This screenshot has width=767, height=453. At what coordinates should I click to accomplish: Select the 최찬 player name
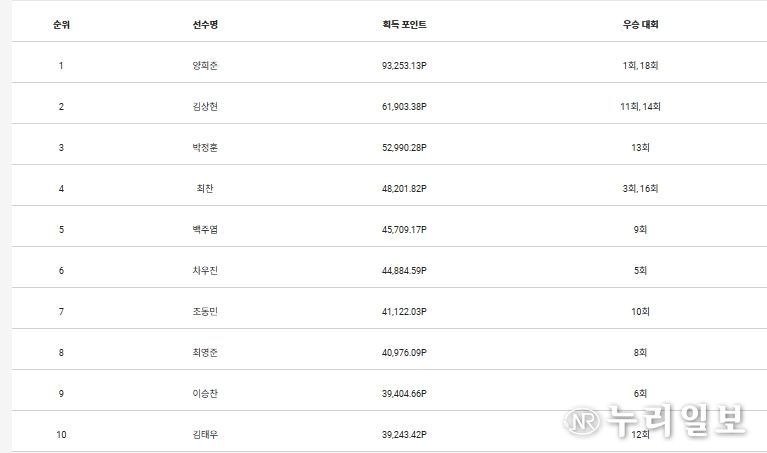point(205,188)
